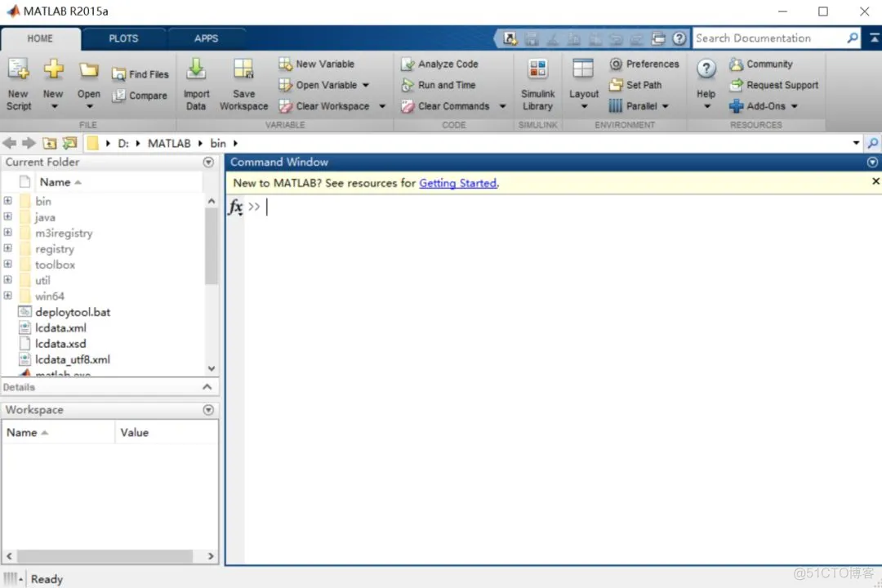Click Import Data
Screen dimensions: 882x588
(196, 84)
